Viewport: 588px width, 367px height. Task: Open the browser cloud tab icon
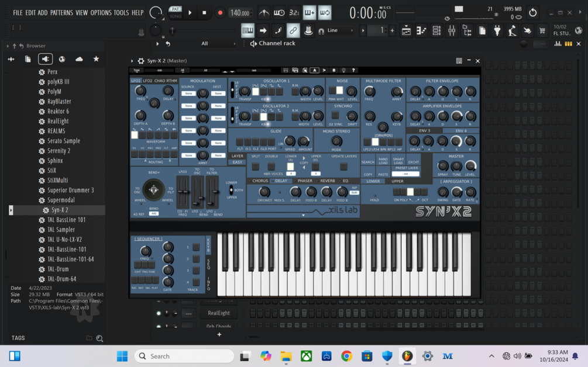(79, 59)
